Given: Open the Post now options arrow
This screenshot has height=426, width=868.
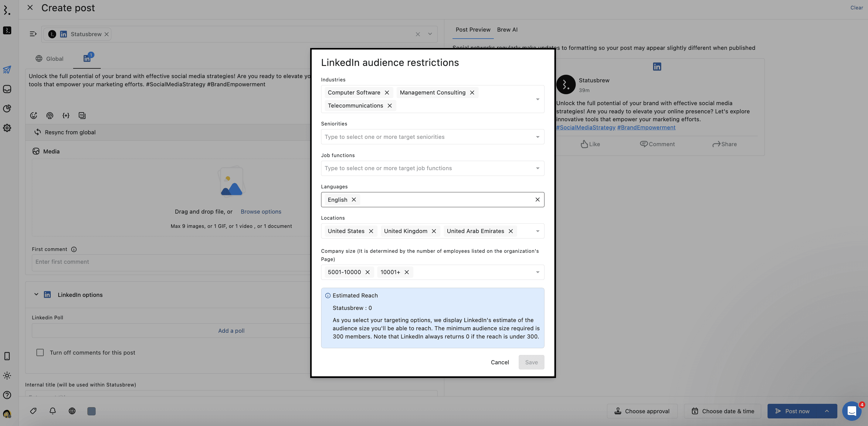Looking at the screenshot, I should pyautogui.click(x=826, y=411).
